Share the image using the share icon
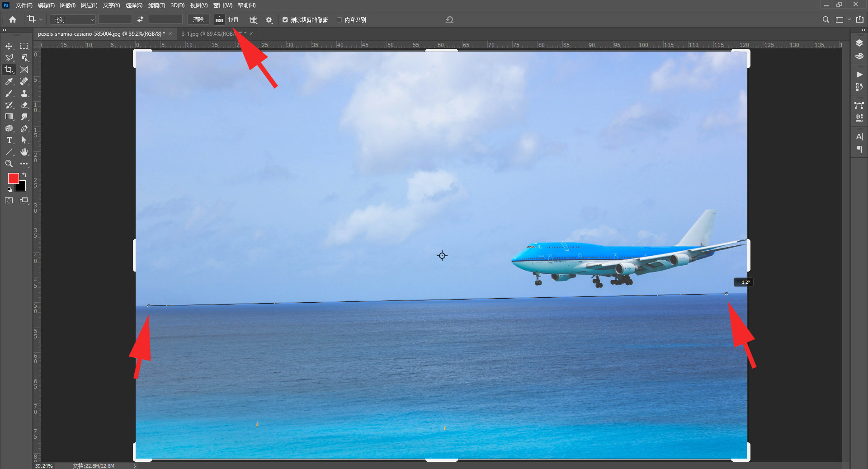Image resolution: width=868 pixels, height=469 pixels. (860, 19)
